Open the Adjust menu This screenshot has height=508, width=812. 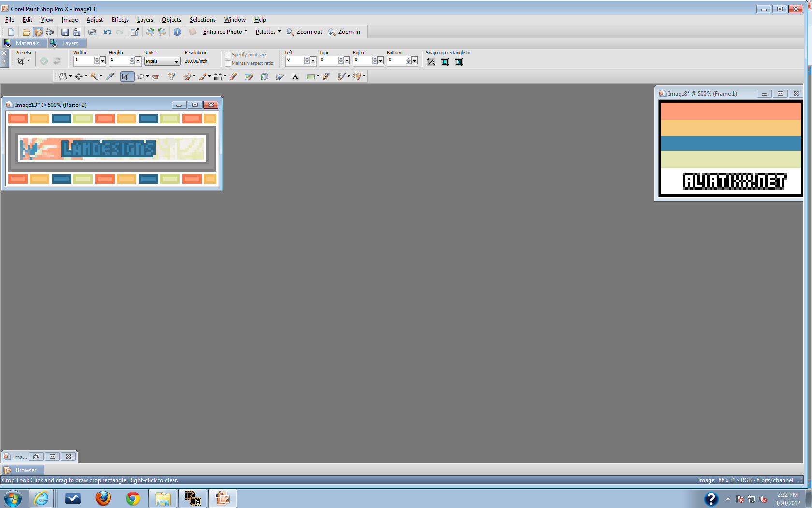click(x=95, y=20)
